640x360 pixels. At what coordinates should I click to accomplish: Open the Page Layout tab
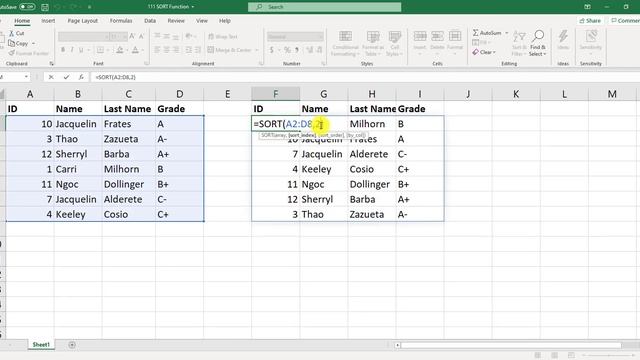click(82, 21)
